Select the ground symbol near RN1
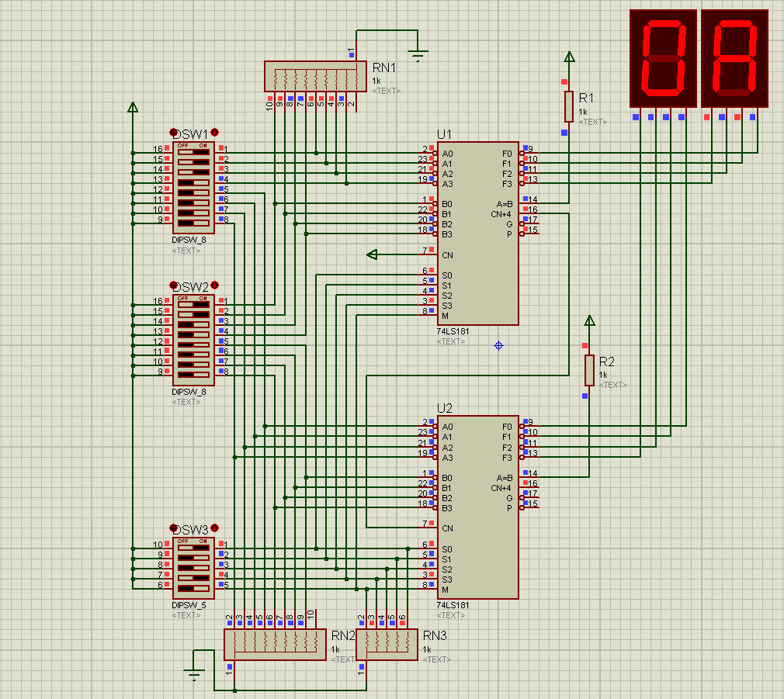This screenshot has width=784, height=699. (418, 54)
